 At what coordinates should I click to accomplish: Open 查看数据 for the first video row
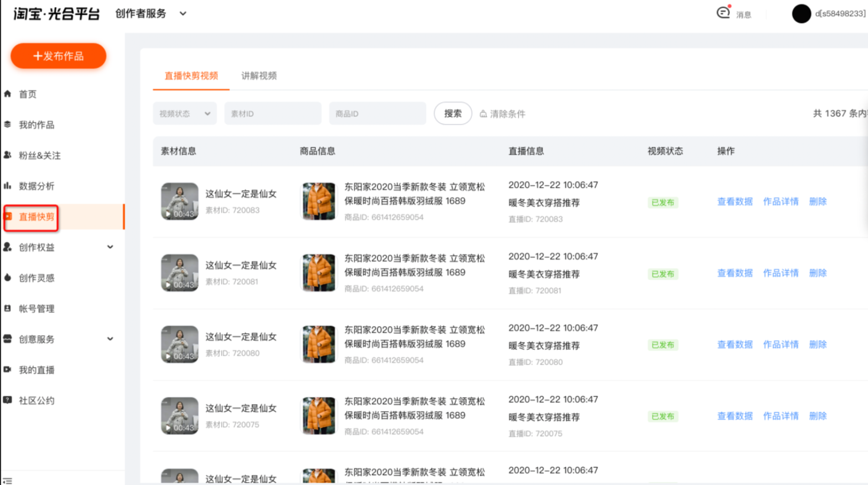(x=735, y=202)
